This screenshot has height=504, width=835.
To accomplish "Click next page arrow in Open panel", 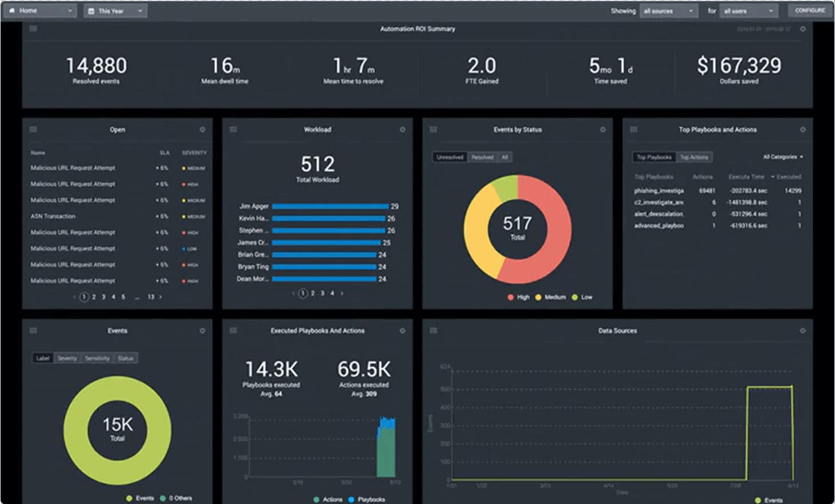I will (x=161, y=297).
